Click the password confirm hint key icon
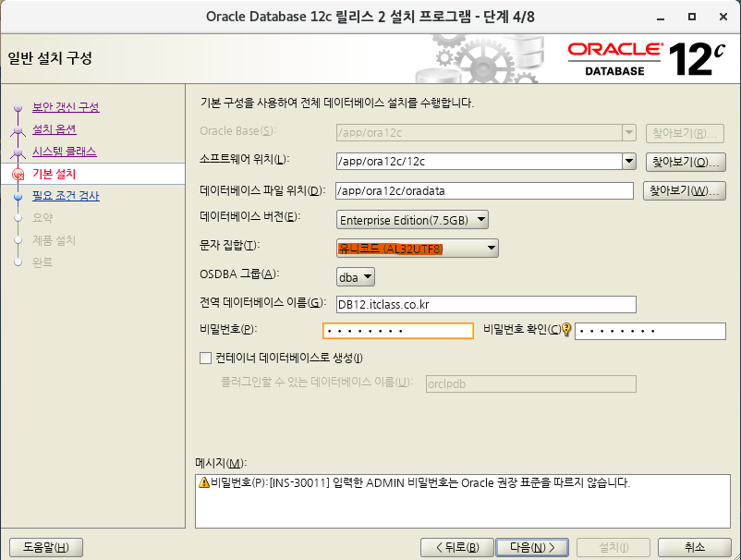Image resolution: width=741 pixels, height=560 pixels. click(x=566, y=329)
